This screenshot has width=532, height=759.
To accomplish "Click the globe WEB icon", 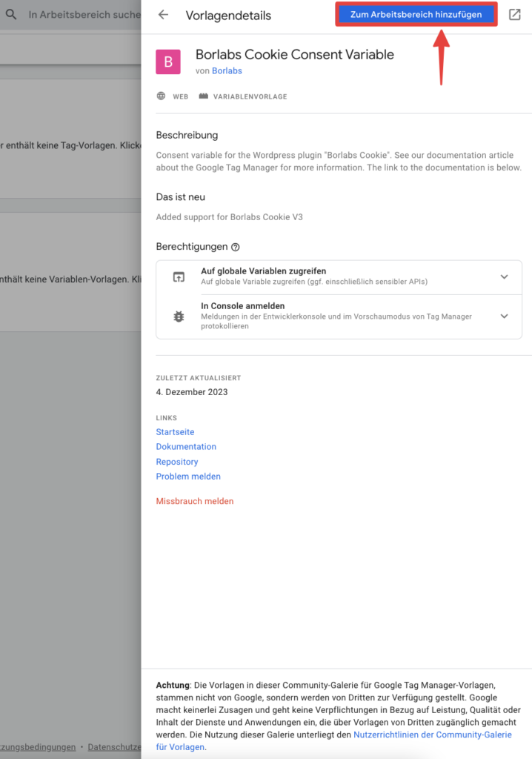I will click(x=161, y=96).
